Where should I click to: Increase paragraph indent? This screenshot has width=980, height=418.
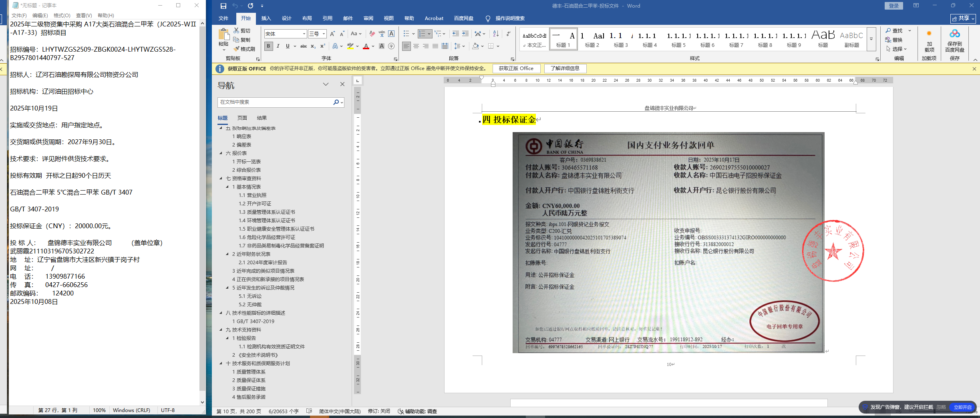[465, 34]
